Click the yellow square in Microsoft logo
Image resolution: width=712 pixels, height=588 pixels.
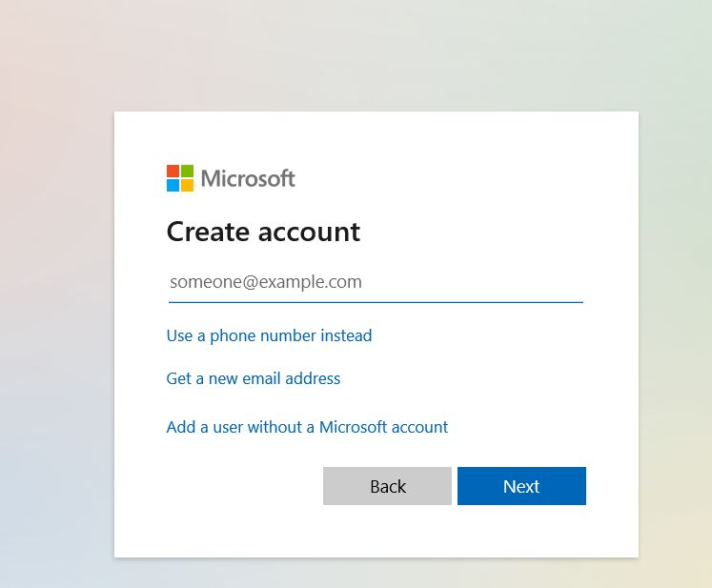pyautogui.click(x=187, y=185)
